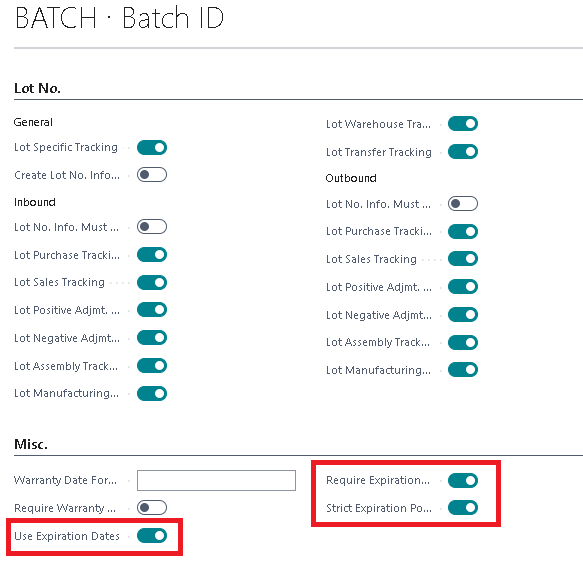
Task: Toggle Inbound Lot Positive Adjmt. switch
Action: coord(152,310)
